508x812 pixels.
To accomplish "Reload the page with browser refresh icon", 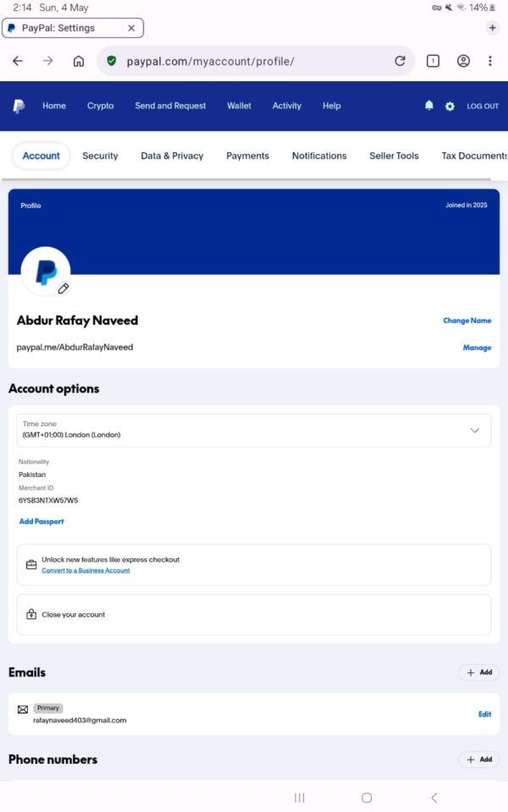I will point(400,61).
